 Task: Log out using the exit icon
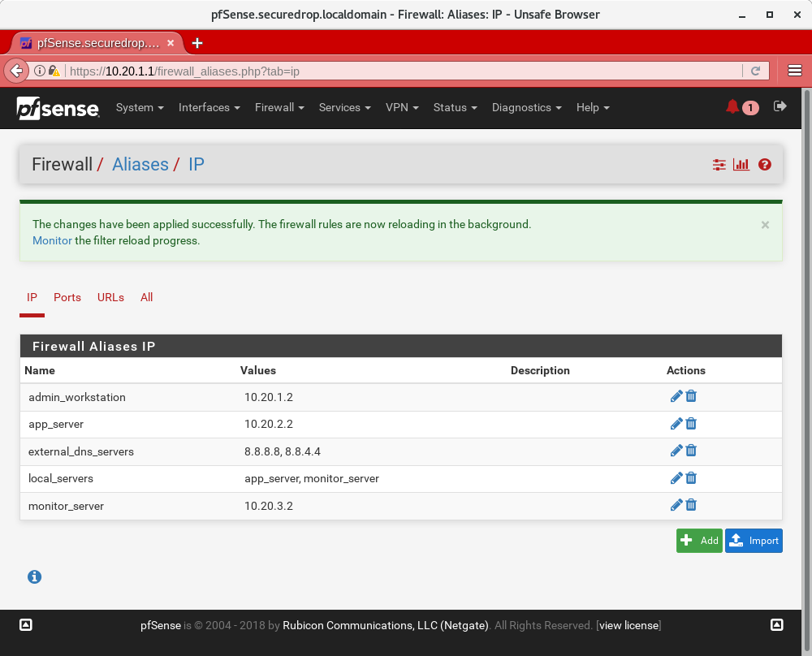click(780, 106)
